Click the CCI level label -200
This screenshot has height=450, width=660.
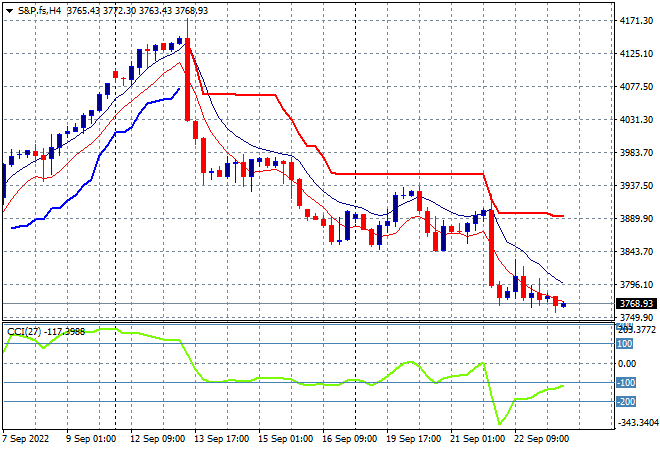click(625, 402)
